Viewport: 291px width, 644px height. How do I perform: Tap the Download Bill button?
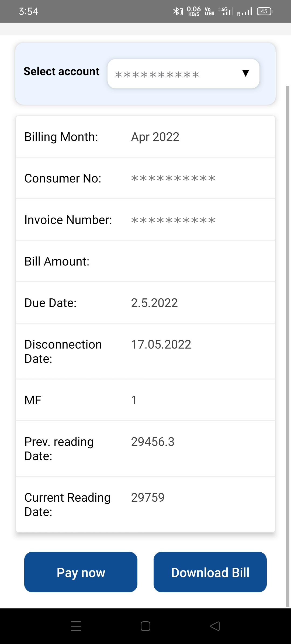click(x=210, y=572)
